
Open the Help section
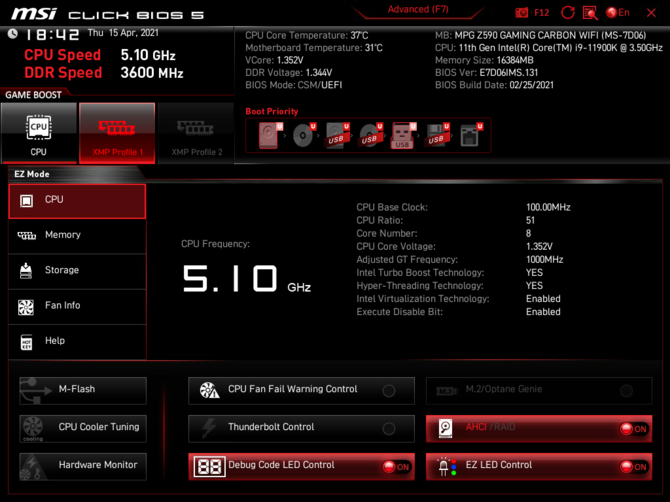tap(77, 342)
